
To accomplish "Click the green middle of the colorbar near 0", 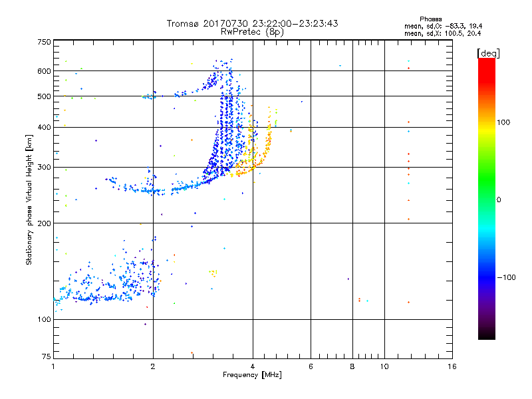I will coord(487,199).
